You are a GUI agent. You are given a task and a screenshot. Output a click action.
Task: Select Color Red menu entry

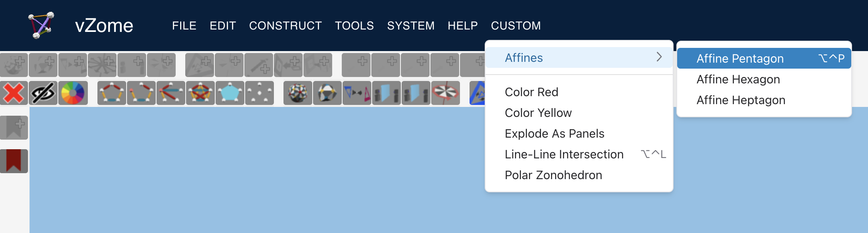[531, 92]
